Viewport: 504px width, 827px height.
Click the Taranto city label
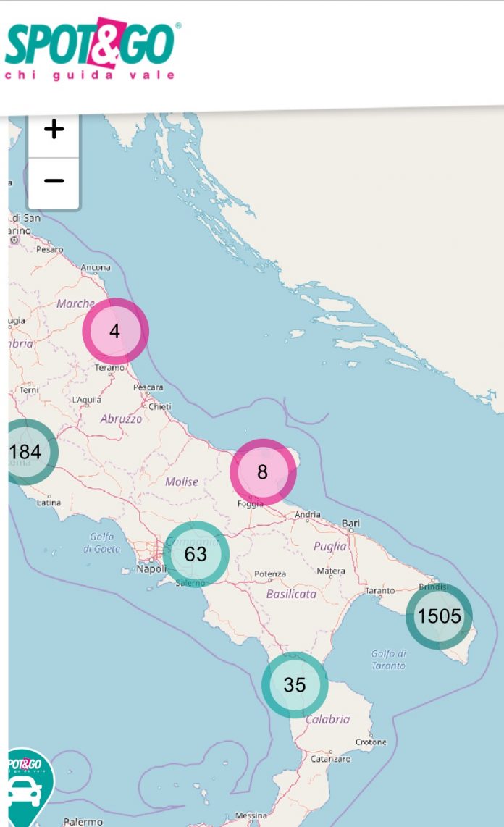[380, 591]
